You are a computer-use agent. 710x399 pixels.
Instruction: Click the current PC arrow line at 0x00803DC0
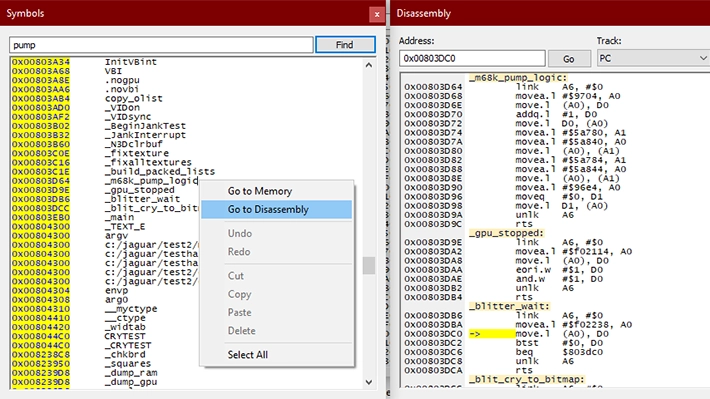(507, 334)
